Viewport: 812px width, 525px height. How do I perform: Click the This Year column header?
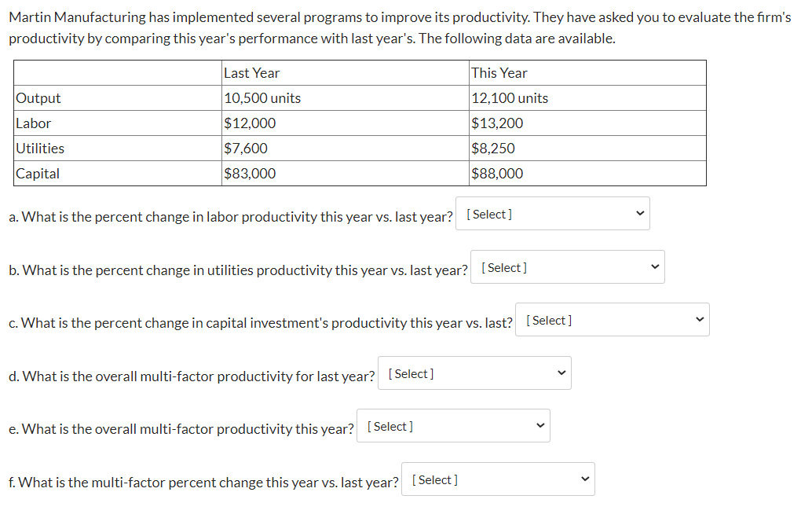[499, 73]
